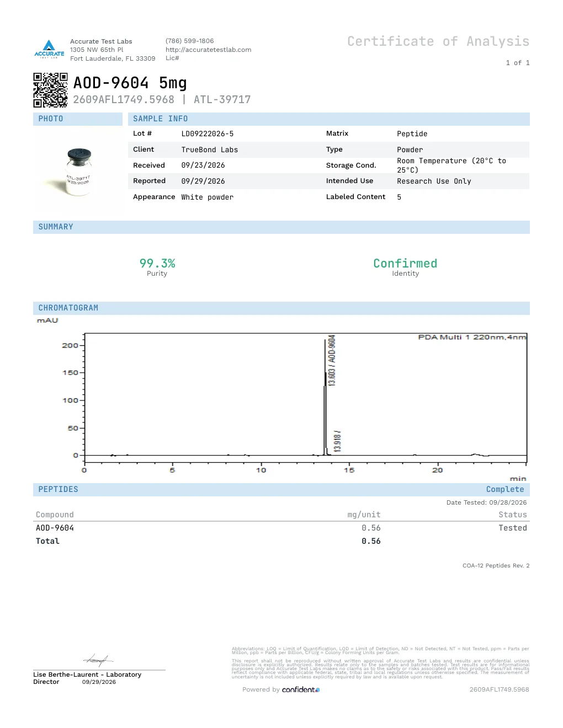Click the director's signature
Screen dimensions: 563x728
98,660
